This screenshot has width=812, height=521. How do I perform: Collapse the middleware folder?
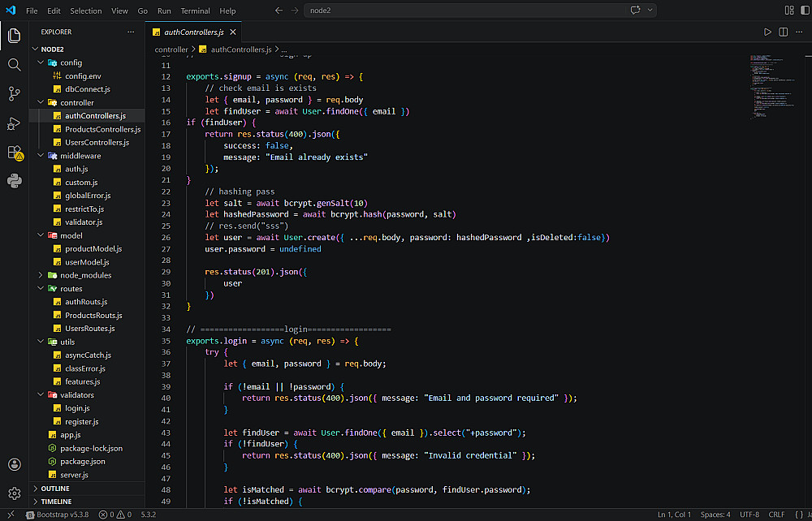point(80,156)
